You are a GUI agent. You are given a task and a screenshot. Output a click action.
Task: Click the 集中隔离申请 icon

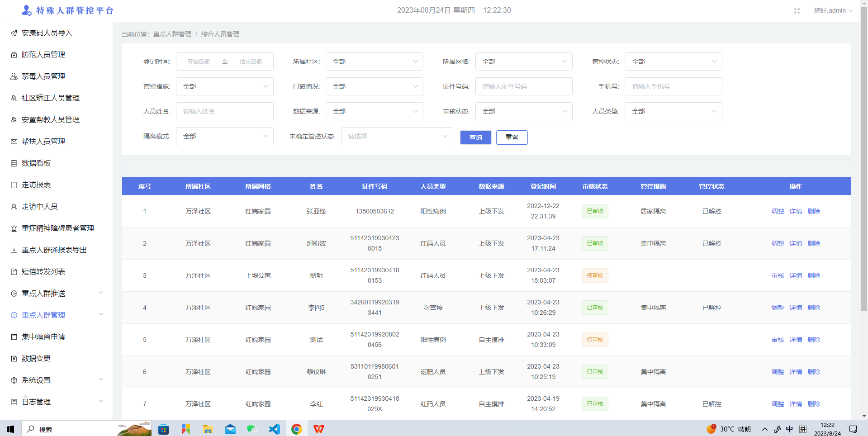pyautogui.click(x=14, y=337)
